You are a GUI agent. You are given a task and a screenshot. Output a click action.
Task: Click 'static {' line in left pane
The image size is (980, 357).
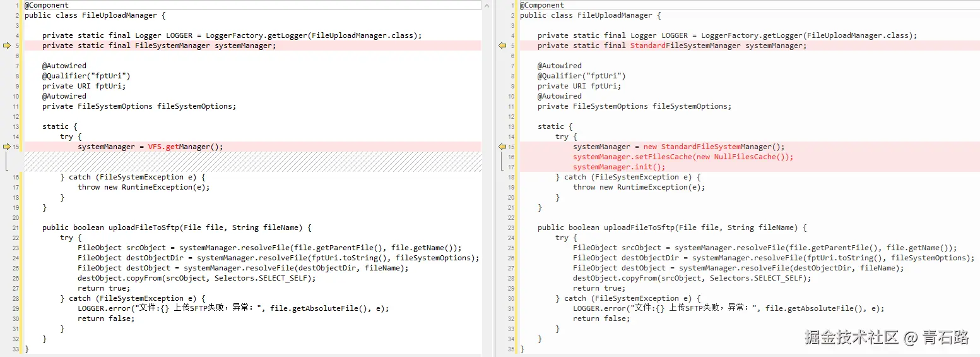pyautogui.click(x=60, y=126)
